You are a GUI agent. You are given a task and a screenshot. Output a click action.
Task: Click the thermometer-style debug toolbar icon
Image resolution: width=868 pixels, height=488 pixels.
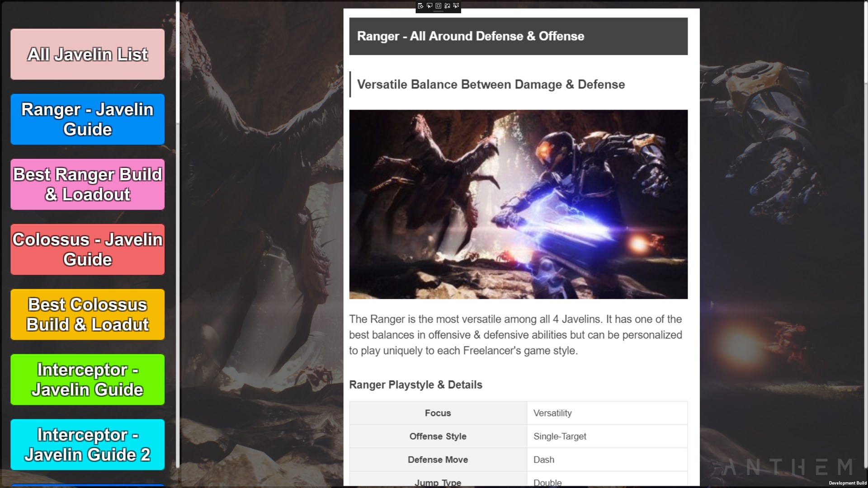click(447, 6)
